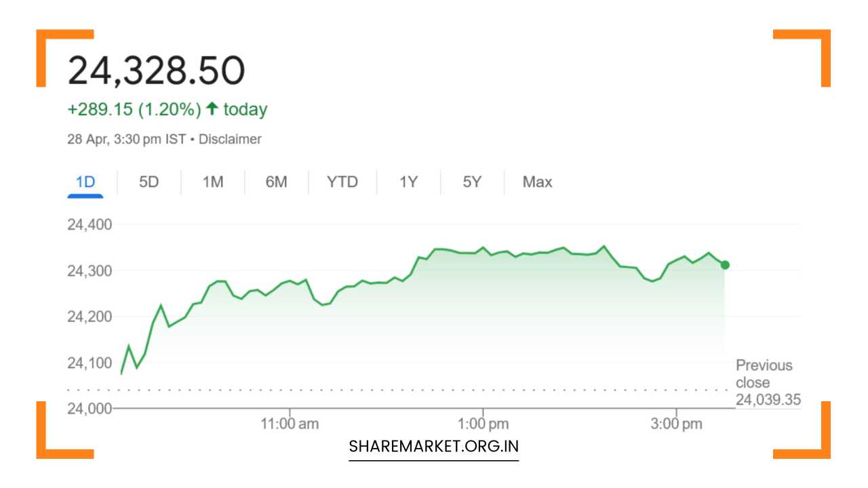Switch to the 1Y range tab

pos(408,182)
